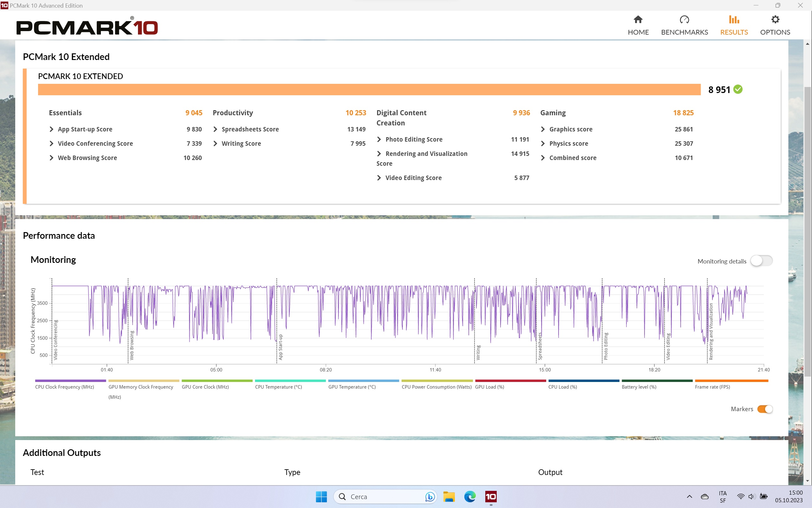
Task: Open the clock showing 15:00 05.10.2023
Action: [789, 497]
